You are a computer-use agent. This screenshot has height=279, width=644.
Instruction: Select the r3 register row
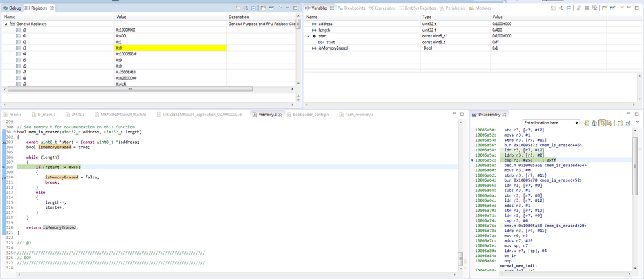click(x=149, y=48)
